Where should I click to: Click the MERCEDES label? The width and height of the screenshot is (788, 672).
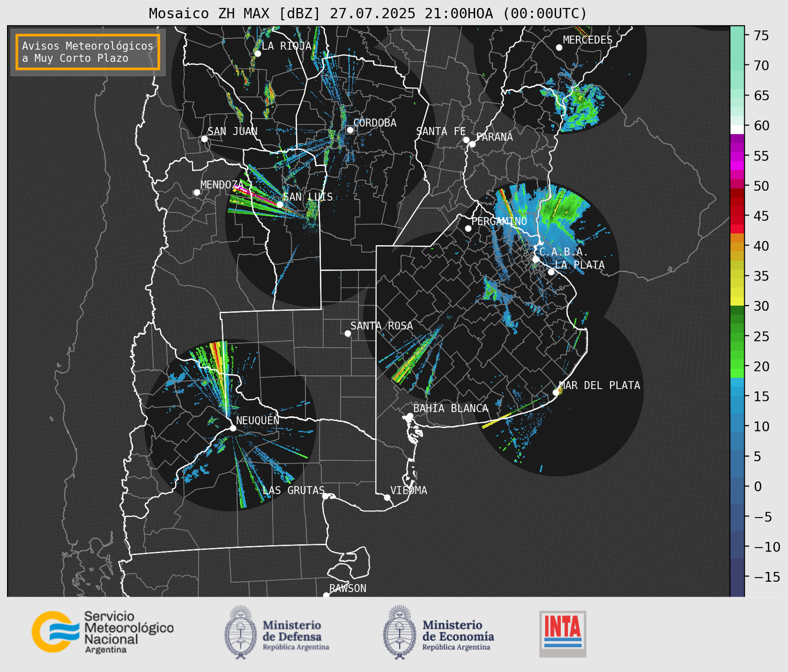click(588, 40)
